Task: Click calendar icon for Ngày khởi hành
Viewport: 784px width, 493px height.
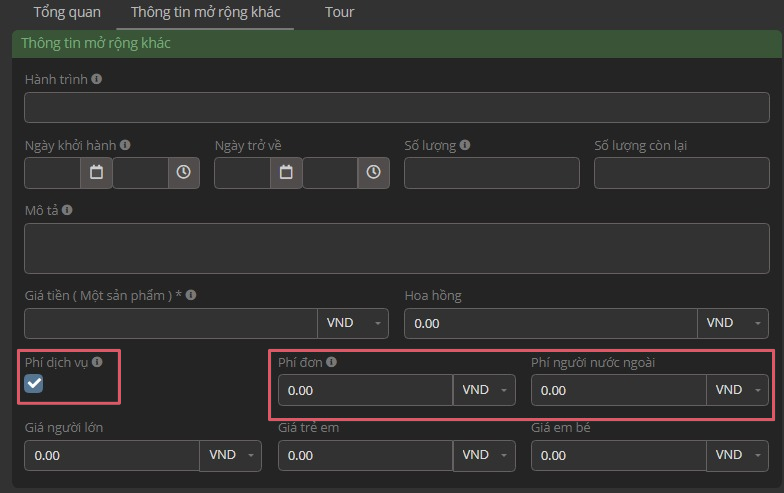Action: click(x=96, y=172)
